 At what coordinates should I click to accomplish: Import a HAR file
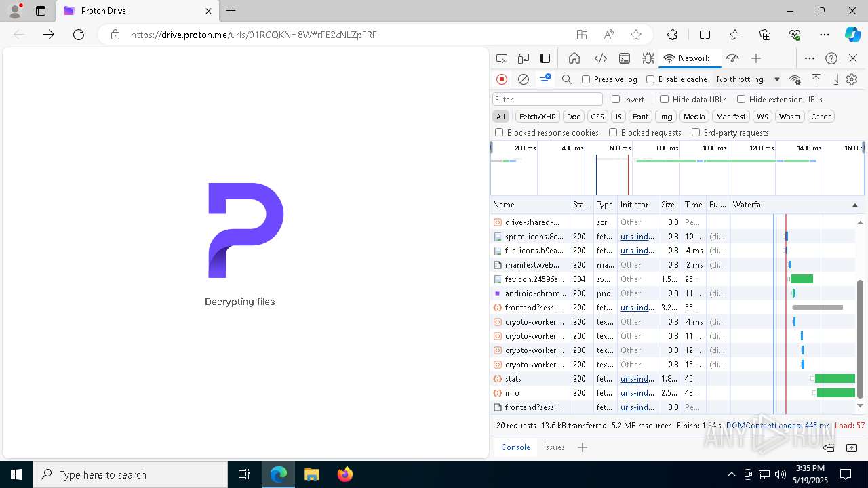tap(816, 79)
